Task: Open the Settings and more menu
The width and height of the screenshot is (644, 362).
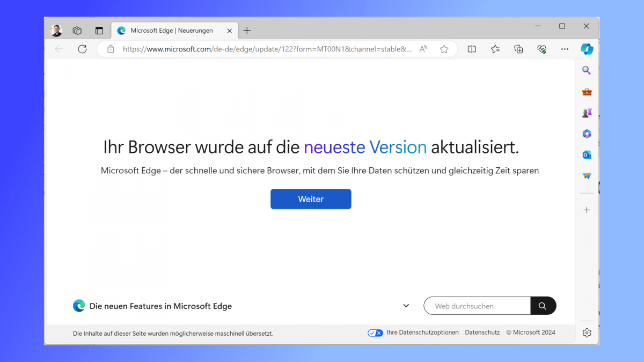Action: tap(565, 48)
